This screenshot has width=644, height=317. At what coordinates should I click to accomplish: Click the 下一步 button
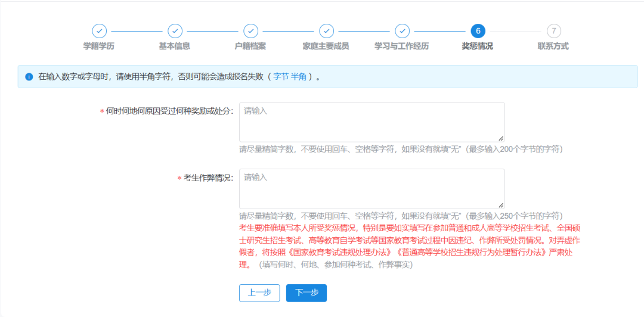point(306,293)
